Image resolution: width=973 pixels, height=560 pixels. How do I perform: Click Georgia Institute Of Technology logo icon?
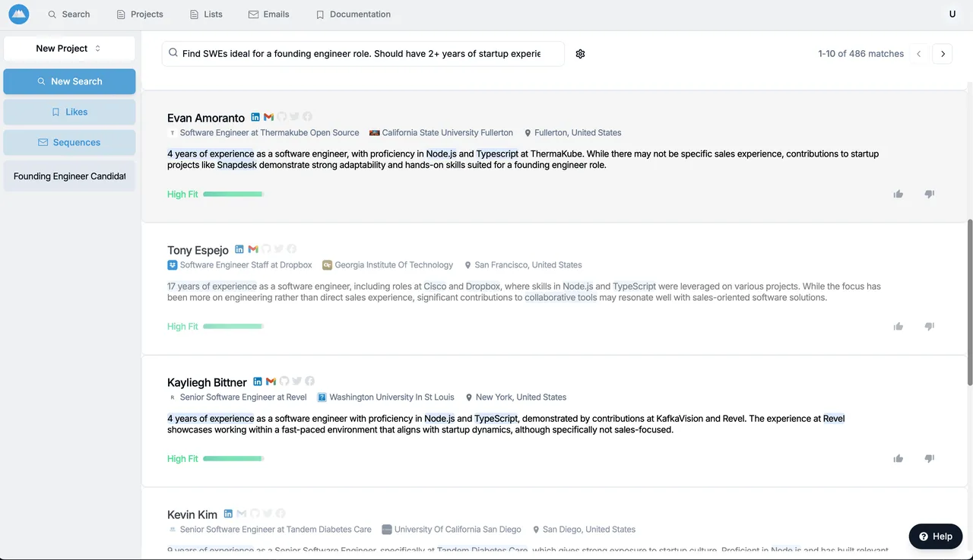[327, 265]
